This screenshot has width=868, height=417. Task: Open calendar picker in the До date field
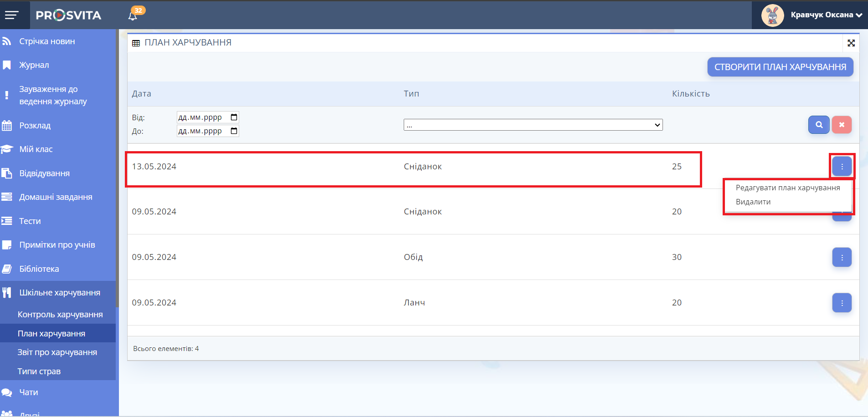click(x=234, y=131)
